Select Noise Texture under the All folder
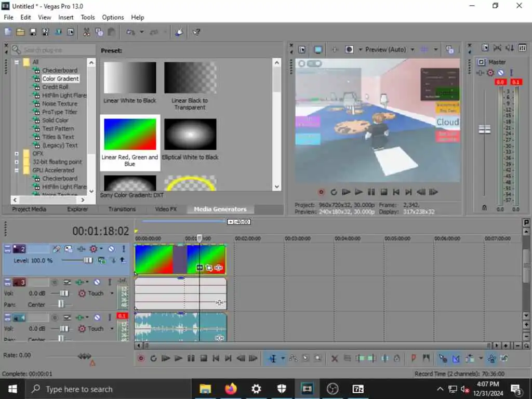The width and height of the screenshot is (532, 399). coord(60,104)
